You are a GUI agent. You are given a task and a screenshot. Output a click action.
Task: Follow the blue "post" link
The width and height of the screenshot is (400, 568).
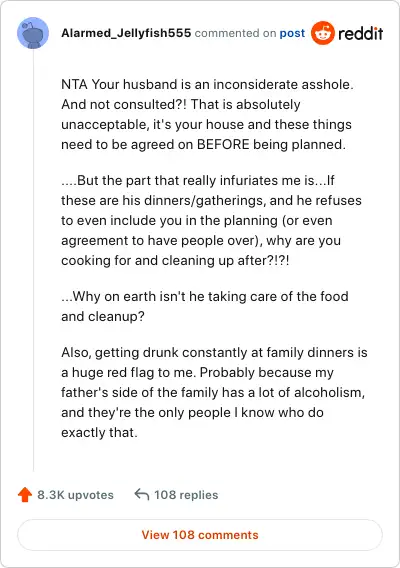pyautogui.click(x=292, y=33)
